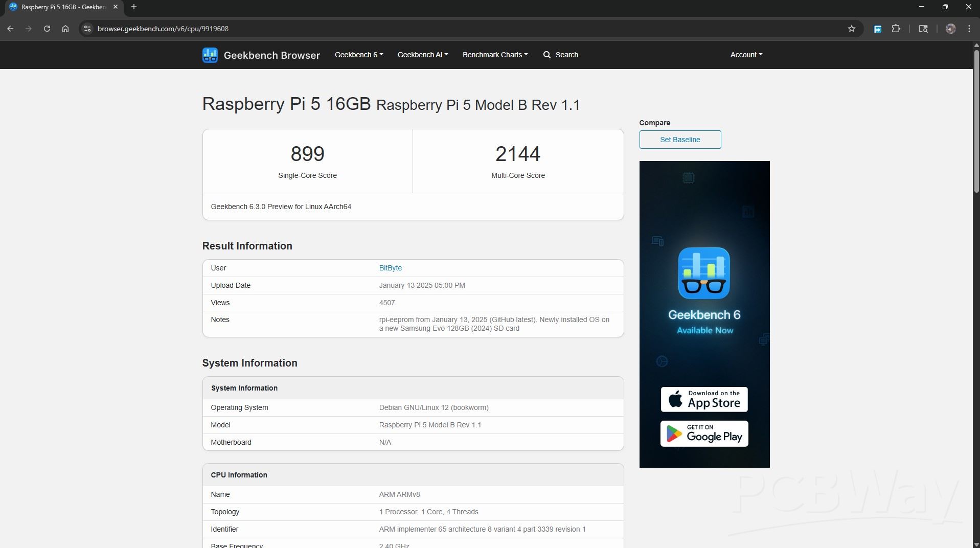The width and height of the screenshot is (980, 548).
Task: Open the BitByte user profile link
Action: pos(390,268)
